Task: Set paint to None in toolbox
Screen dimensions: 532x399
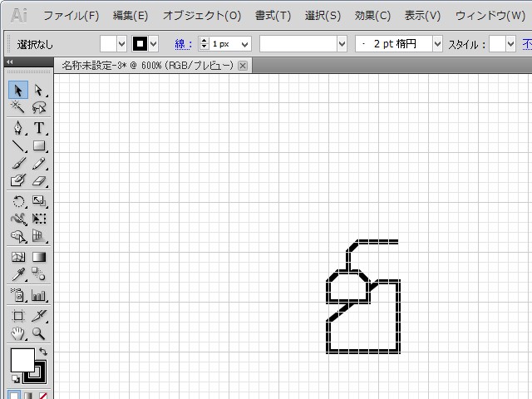Action: [43, 396]
